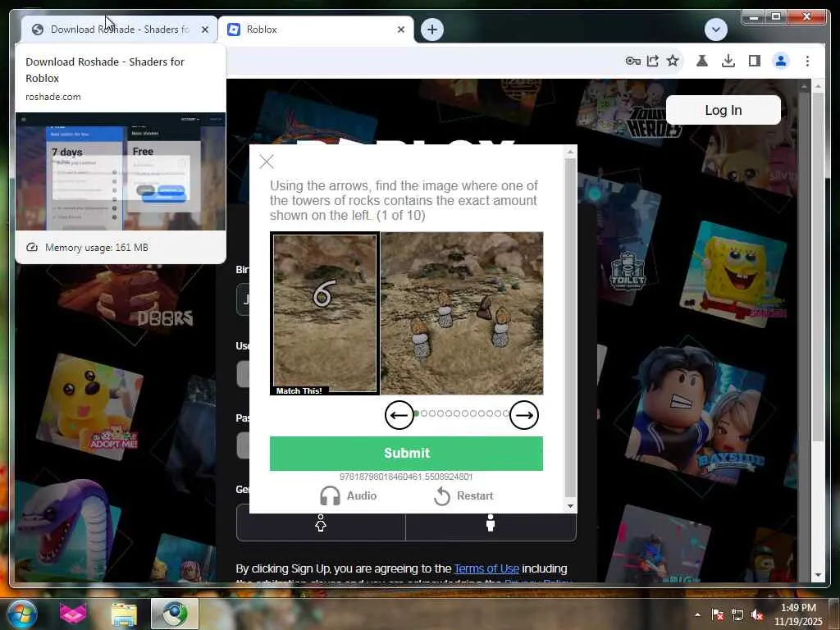
Task: Restart the captcha challenge
Action: [x=463, y=496]
